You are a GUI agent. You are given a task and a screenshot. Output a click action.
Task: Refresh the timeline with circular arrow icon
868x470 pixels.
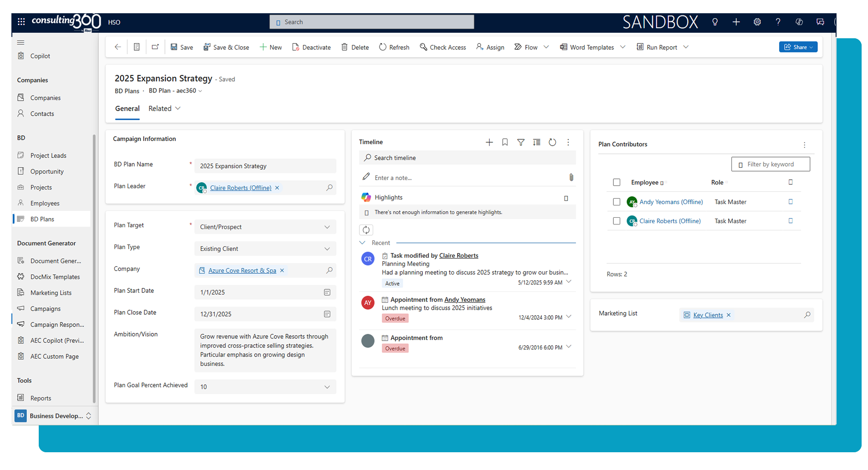pos(552,143)
